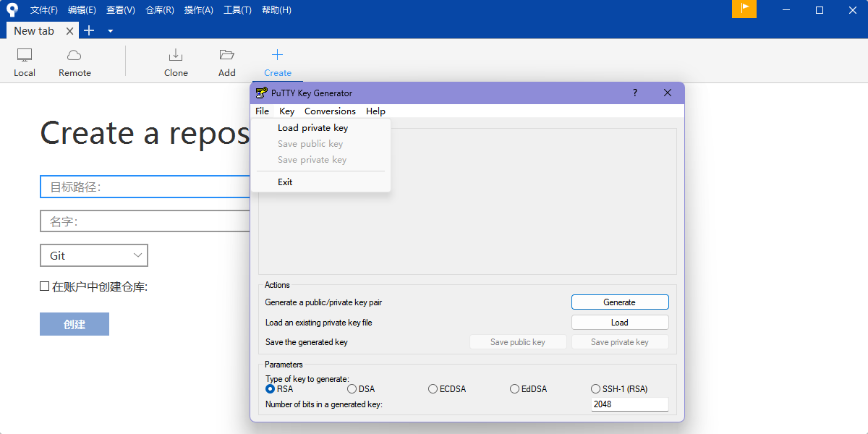Select the DSA key type

(352, 389)
